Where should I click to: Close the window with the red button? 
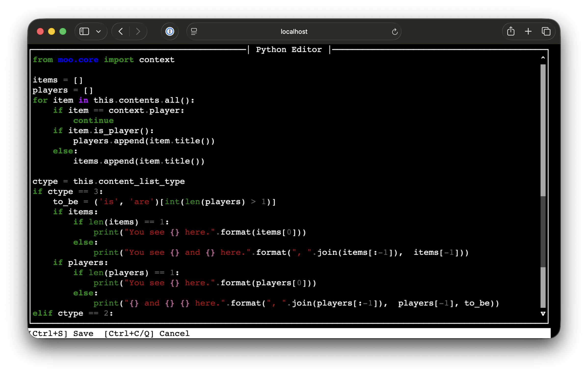point(40,31)
